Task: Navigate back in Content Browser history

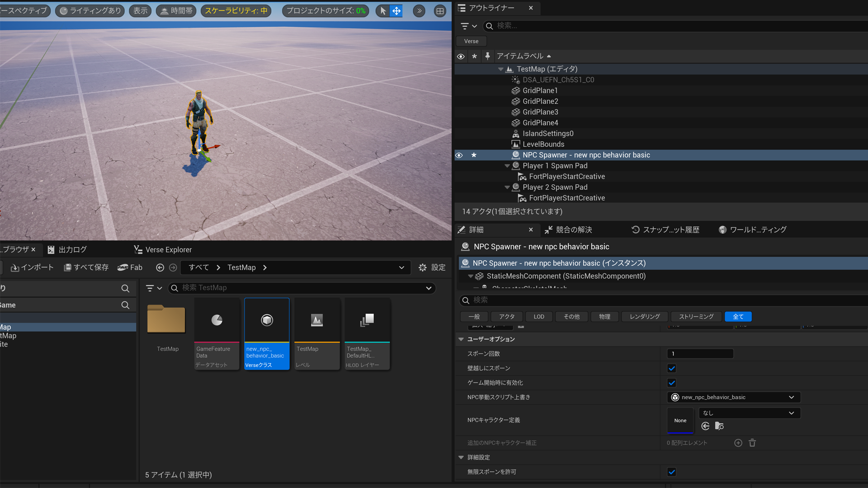Action: [x=160, y=267]
